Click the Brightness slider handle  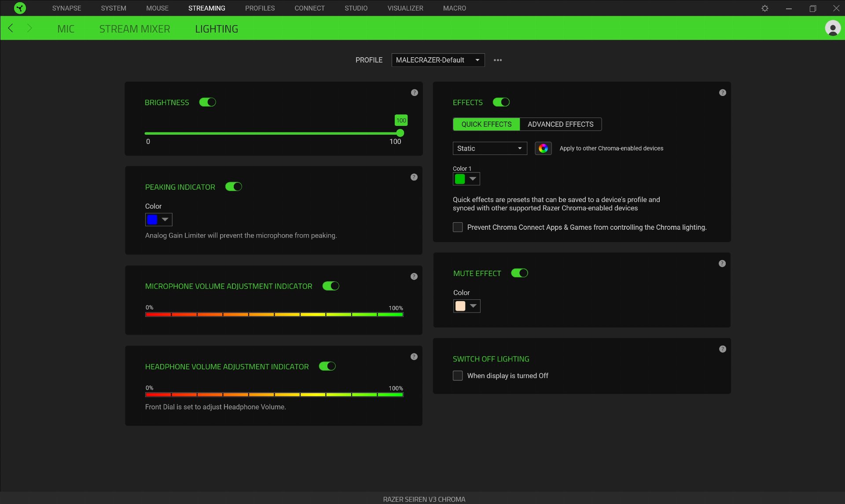400,133
